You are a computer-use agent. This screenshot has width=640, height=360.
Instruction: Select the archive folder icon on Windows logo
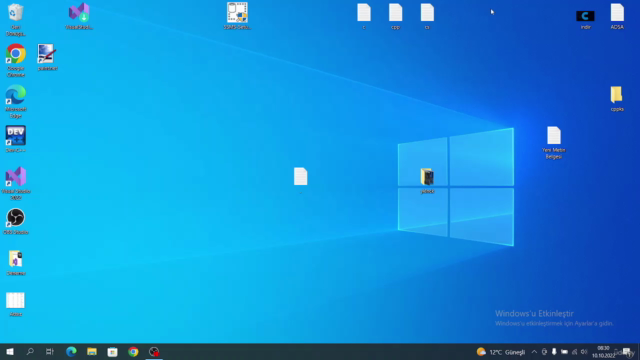click(x=427, y=180)
